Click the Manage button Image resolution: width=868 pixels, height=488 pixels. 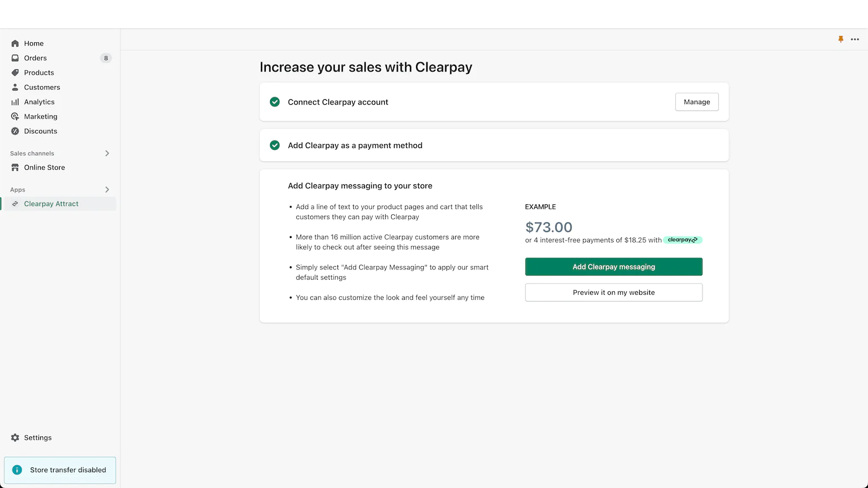click(697, 102)
